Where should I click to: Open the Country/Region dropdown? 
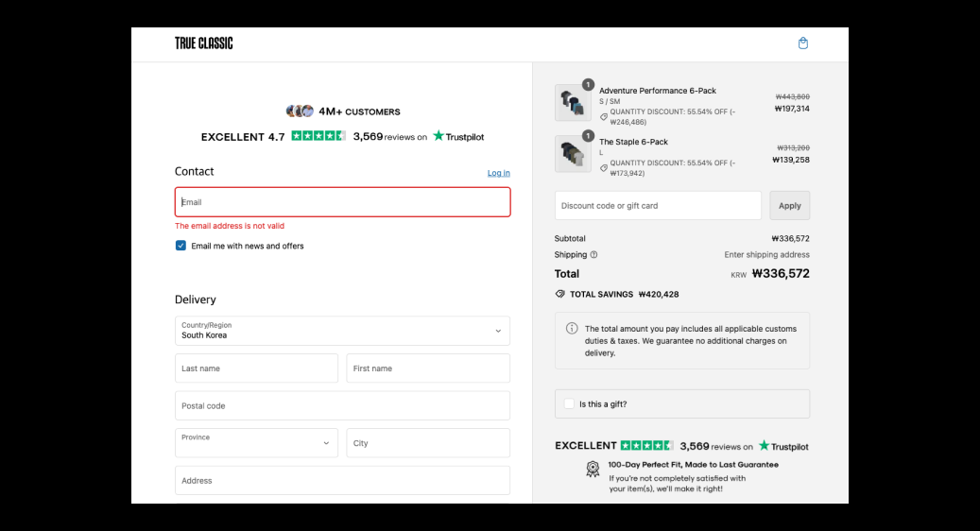pos(342,331)
